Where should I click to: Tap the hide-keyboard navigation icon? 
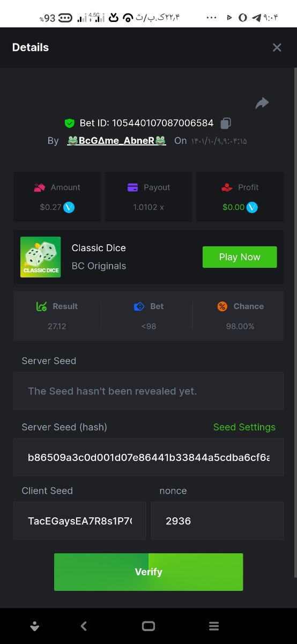(x=35, y=626)
